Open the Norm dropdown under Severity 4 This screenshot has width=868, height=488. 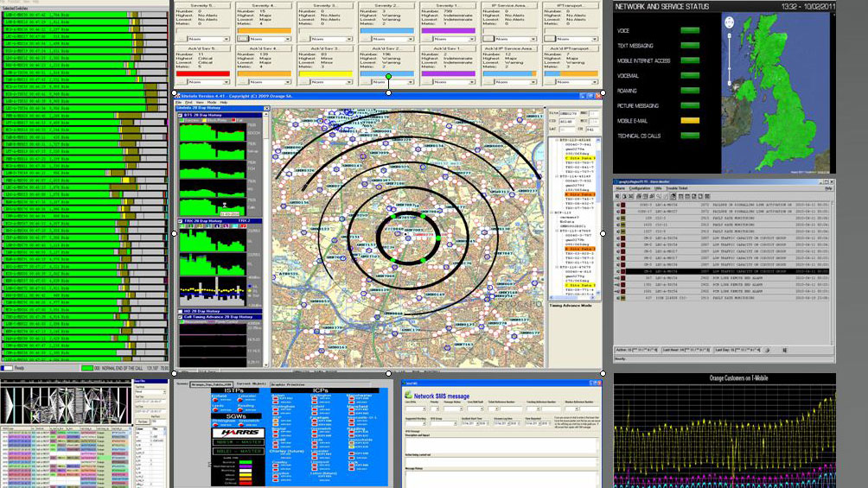coord(270,39)
